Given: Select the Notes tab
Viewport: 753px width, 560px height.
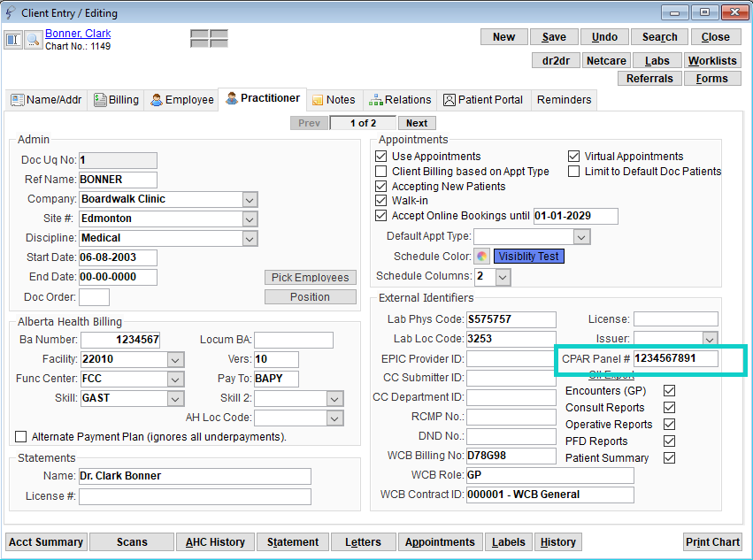Looking at the screenshot, I should click(333, 100).
